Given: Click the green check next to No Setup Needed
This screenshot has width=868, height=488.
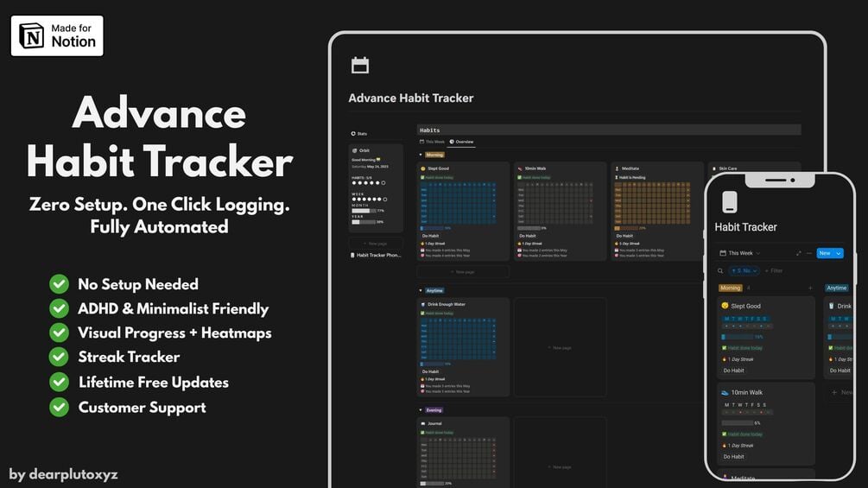Looking at the screenshot, I should click(x=59, y=284).
